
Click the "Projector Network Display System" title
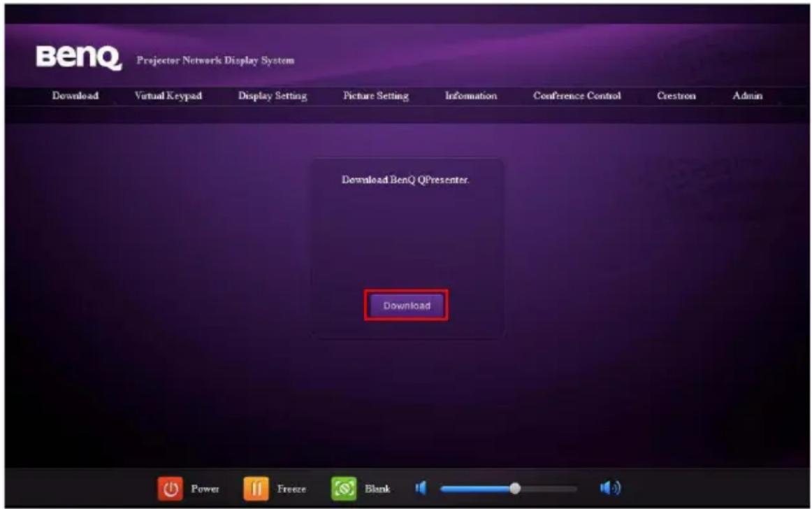(x=215, y=61)
